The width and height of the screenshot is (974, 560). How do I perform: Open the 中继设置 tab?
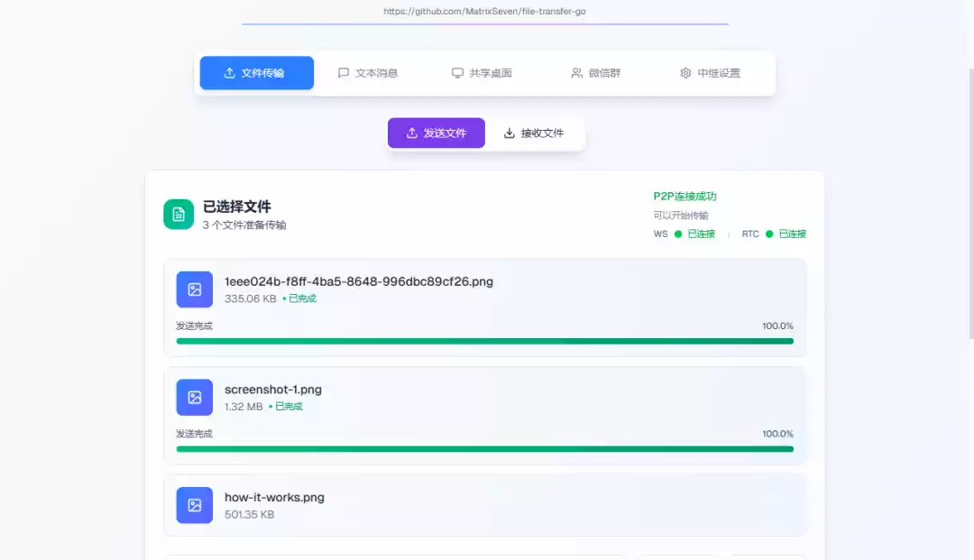point(711,73)
